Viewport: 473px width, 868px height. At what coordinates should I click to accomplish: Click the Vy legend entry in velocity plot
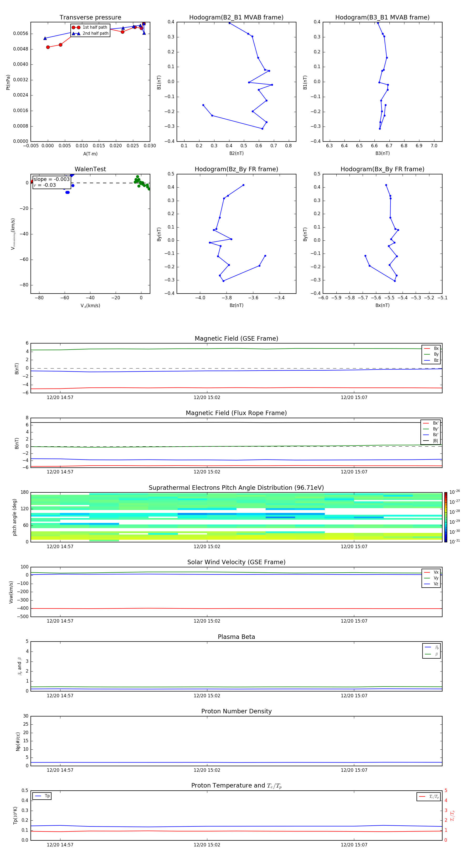point(431,578)
